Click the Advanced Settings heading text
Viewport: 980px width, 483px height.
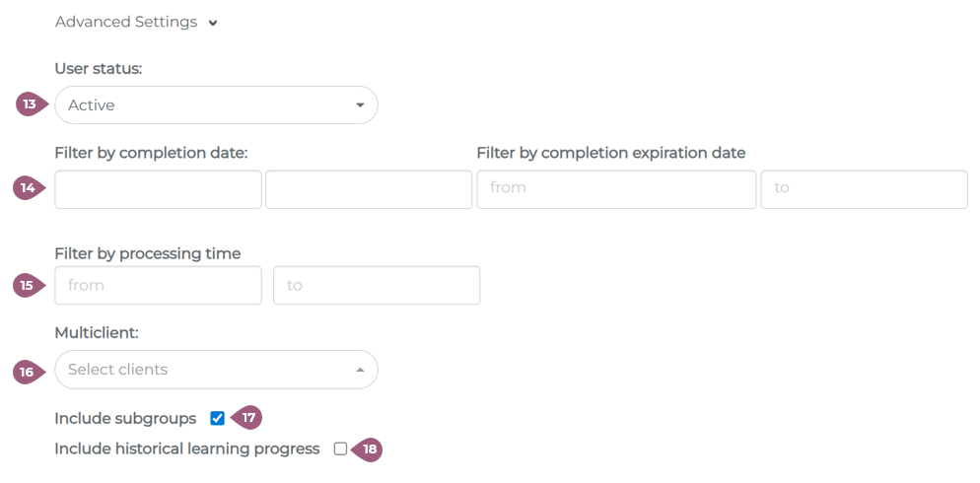click(126, 22)
